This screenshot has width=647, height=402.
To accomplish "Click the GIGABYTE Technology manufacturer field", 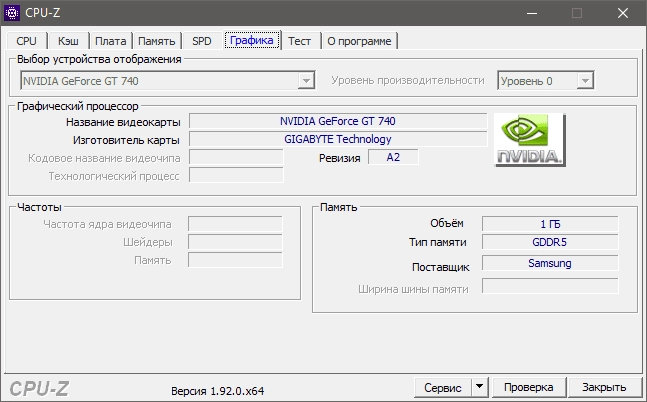I will coord(338,139).
